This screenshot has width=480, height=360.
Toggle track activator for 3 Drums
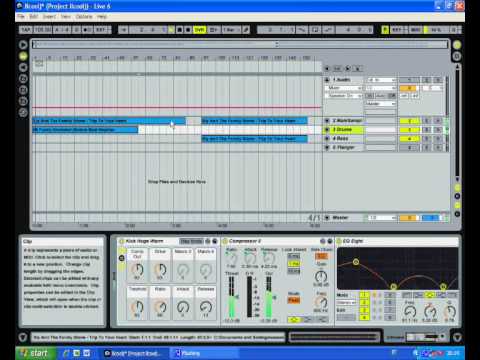pyautogui.click(x=409, y=130)
